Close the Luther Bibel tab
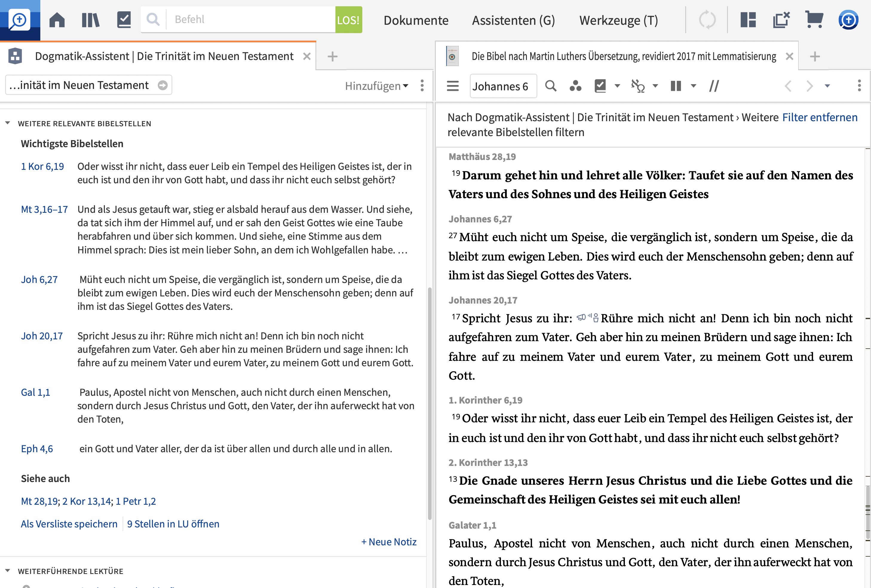 click(789, 56)
